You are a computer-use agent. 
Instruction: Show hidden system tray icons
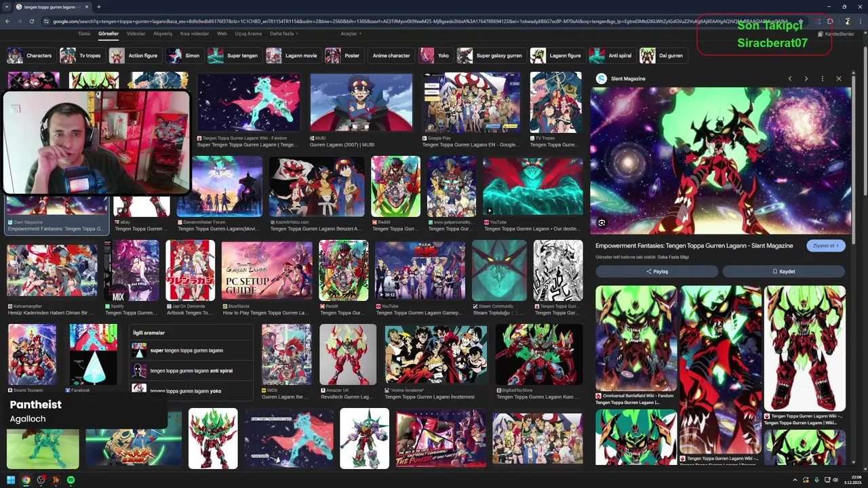[795, 480]
